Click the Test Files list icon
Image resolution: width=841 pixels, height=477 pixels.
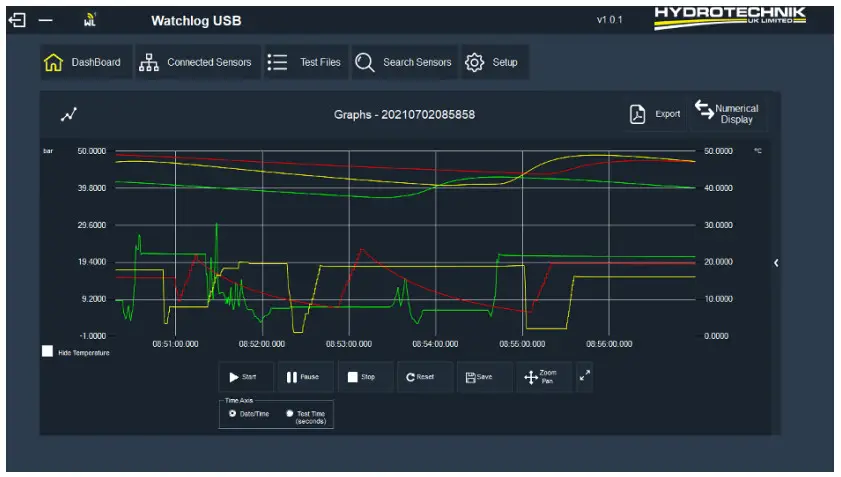point(277,62)
